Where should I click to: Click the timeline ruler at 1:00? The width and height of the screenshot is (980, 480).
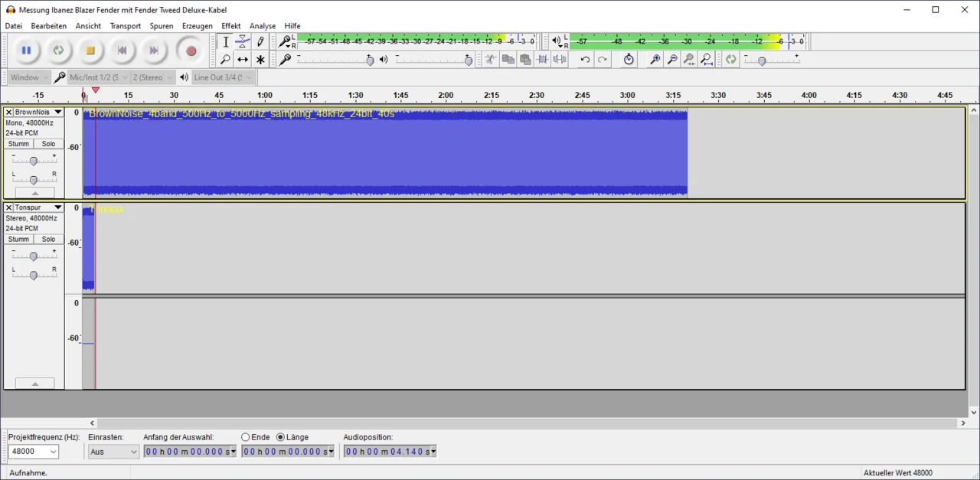click(x=265, y=96)
